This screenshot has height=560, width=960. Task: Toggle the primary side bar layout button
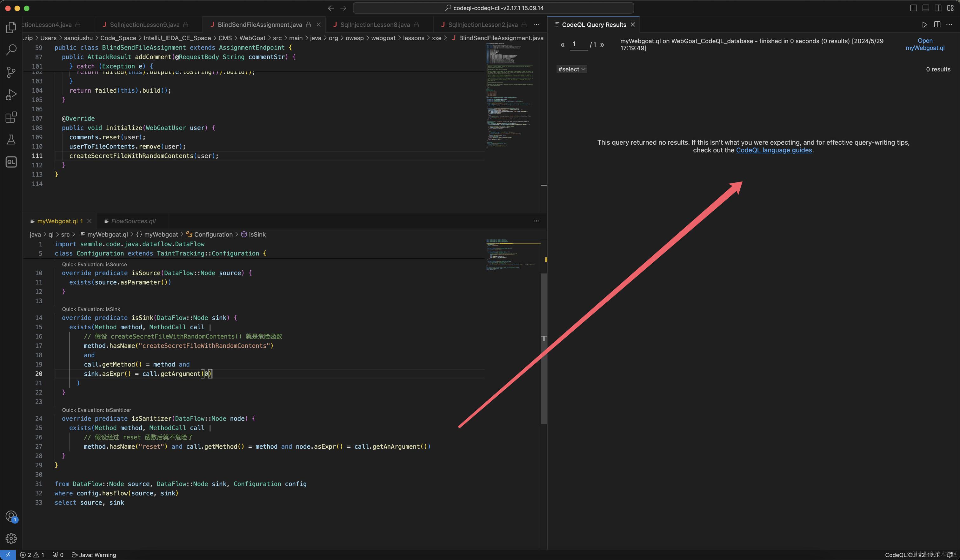coord(914,8)
